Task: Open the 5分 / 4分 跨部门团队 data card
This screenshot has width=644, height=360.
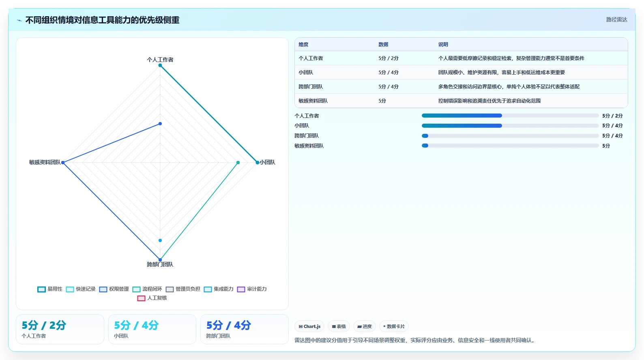Action: coord(245,329)
